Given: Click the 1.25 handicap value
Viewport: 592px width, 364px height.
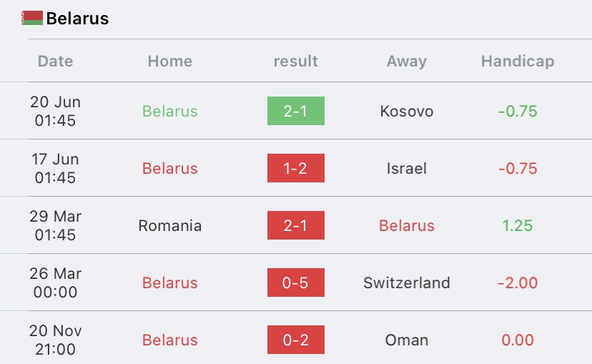Looking at the screenshot, I should tap(517, 226).
